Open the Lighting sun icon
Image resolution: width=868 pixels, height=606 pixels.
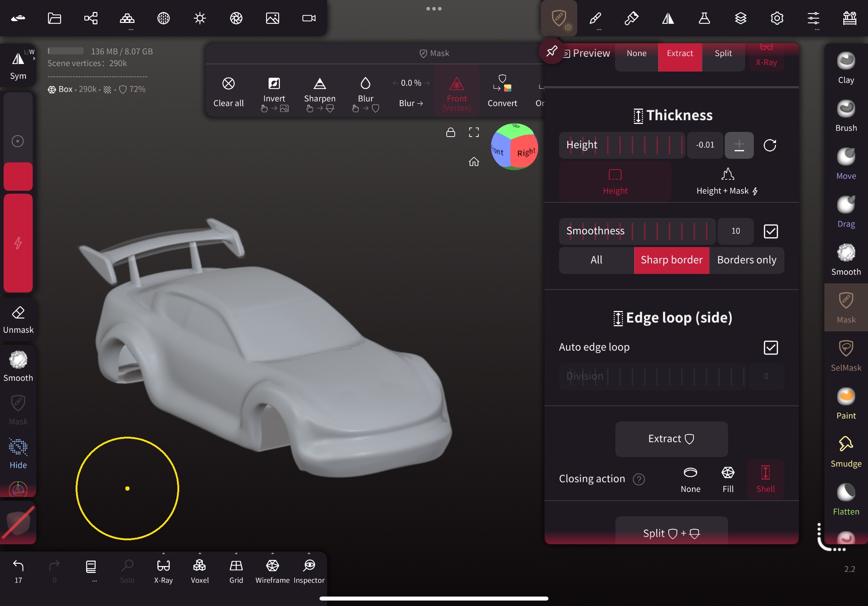pyautogui.click(x=200, y=18)
